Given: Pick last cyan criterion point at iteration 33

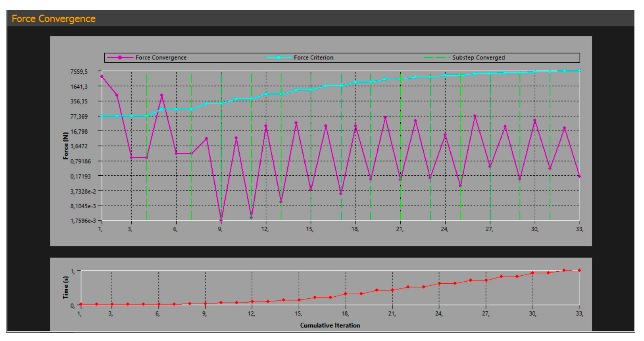Looking at the screenshot, I should click(x=580, y=71).
